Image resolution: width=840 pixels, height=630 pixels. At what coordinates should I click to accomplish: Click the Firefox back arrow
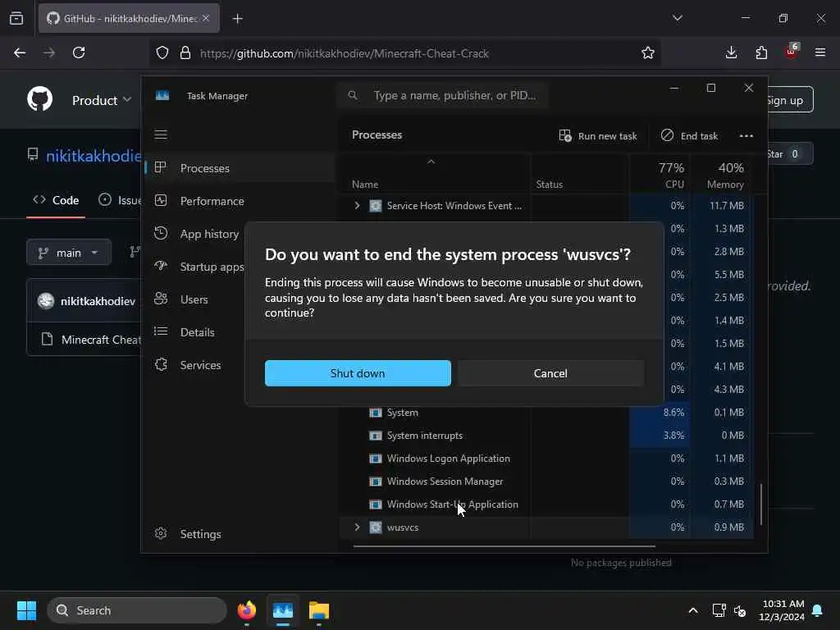click(x=20, y=53)
